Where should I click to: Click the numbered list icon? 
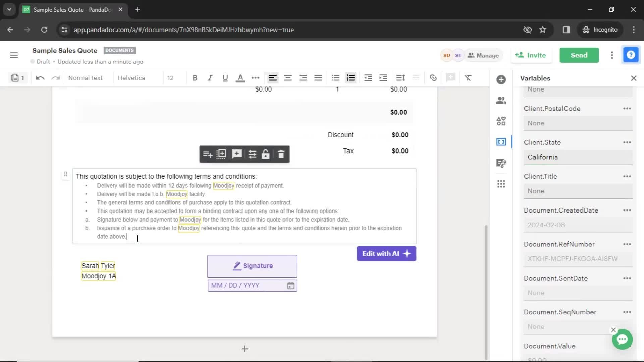[x=351, y=78]
